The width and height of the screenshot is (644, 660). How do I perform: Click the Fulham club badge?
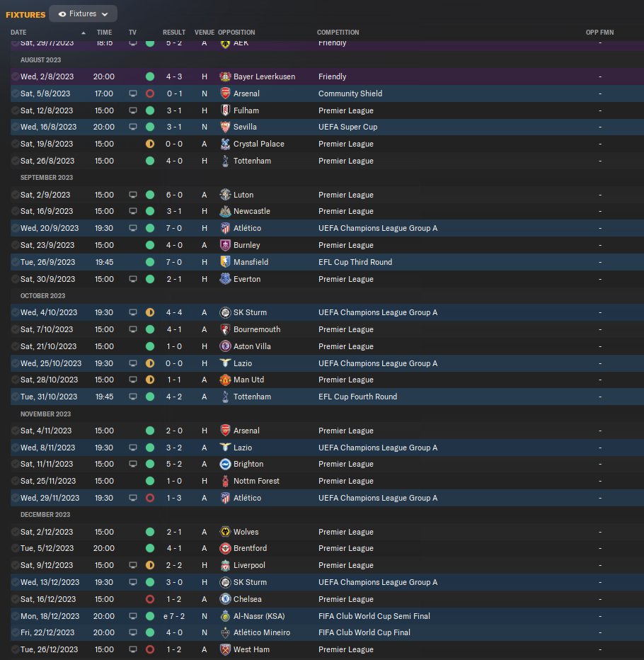(x=226, y=110)
